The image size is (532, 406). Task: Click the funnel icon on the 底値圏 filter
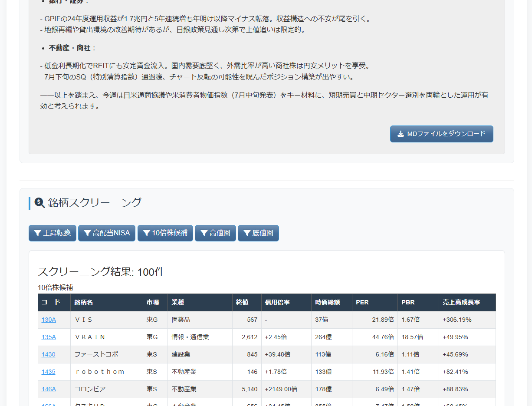(246, 233)
